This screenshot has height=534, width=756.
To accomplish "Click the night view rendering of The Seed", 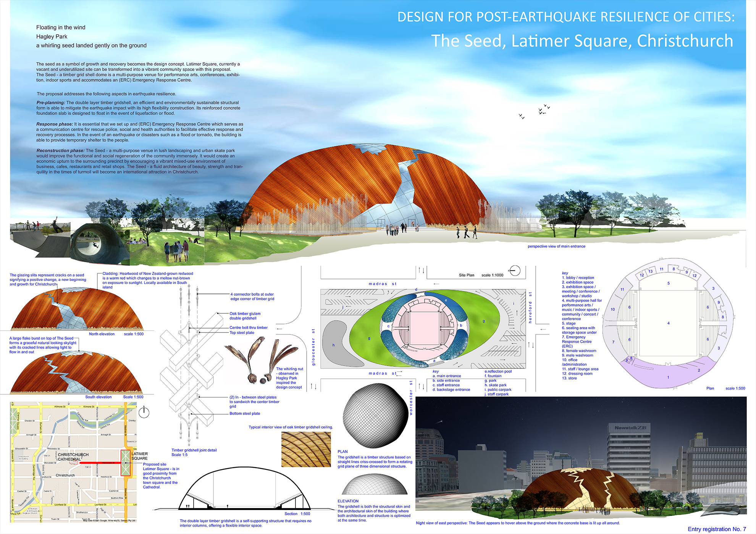I will pos(581,458).
